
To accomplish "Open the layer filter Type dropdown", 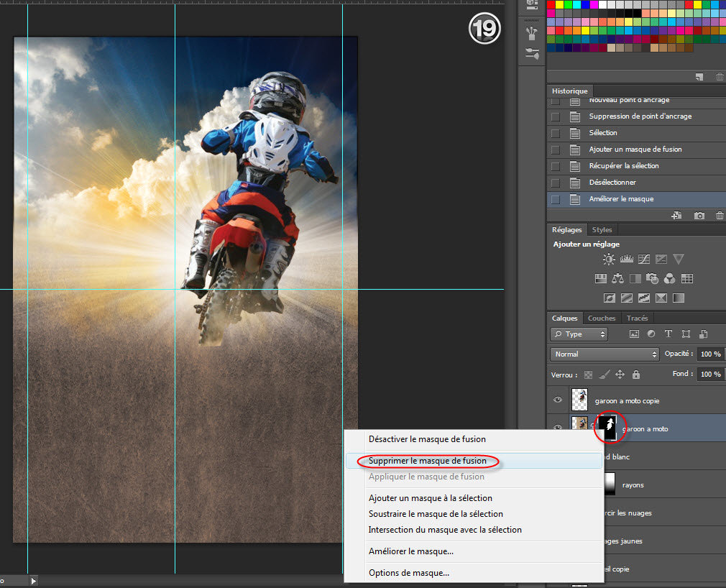I will [x=579, y=334].
